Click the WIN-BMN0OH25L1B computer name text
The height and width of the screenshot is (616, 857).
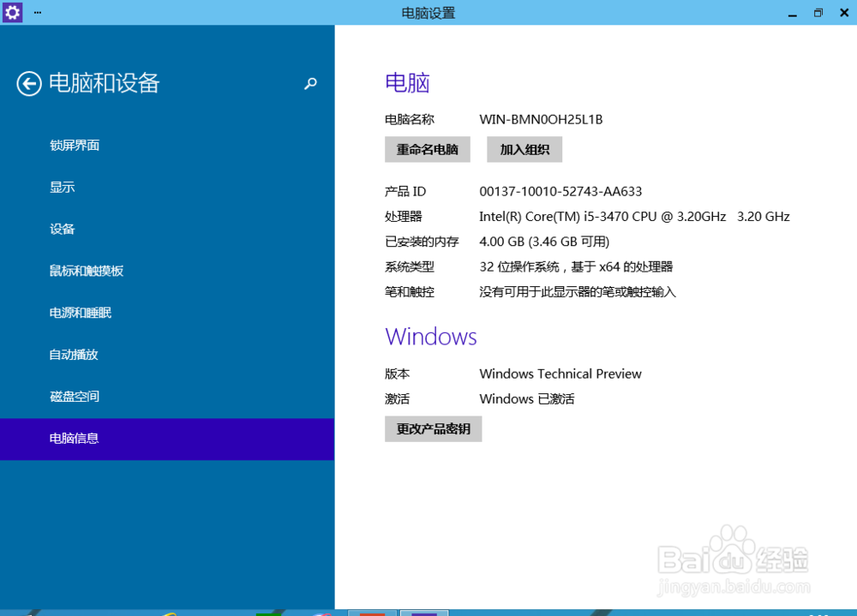(x=541, y=119)
